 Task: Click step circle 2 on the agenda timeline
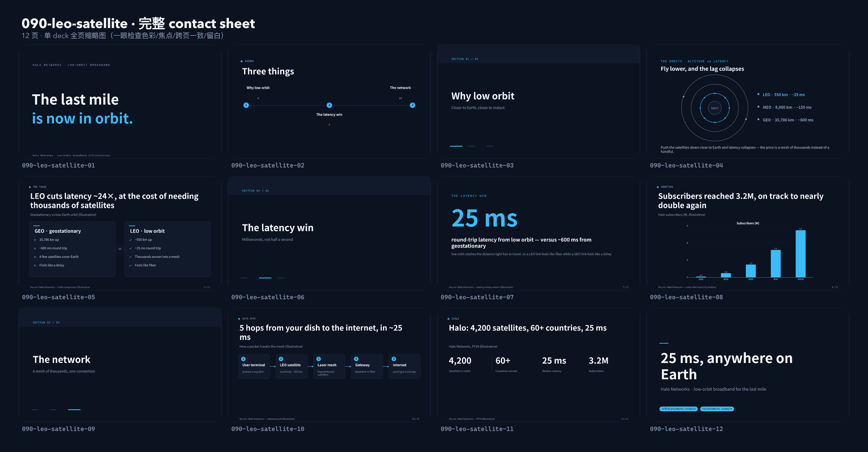tap(329, 105)
